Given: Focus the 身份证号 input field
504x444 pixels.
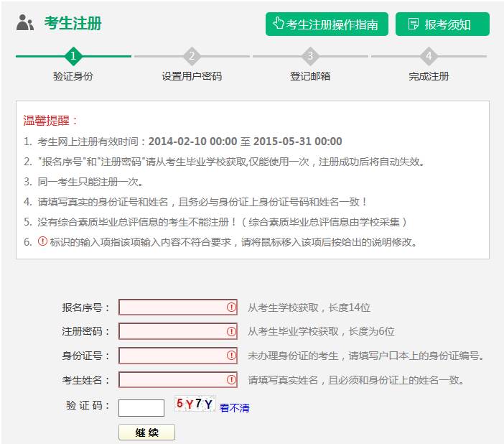Looking at the screenshot, I should click(x=172, y=356).
